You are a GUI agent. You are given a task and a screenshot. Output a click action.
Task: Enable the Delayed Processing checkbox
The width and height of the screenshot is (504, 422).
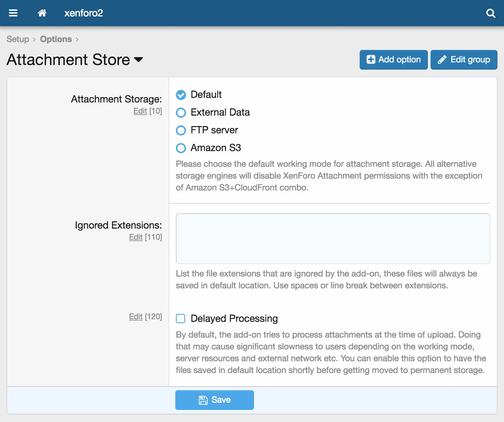181,319
